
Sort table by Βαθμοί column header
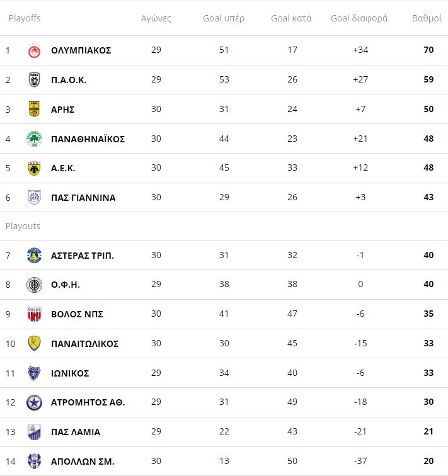(x=427, y=18)
